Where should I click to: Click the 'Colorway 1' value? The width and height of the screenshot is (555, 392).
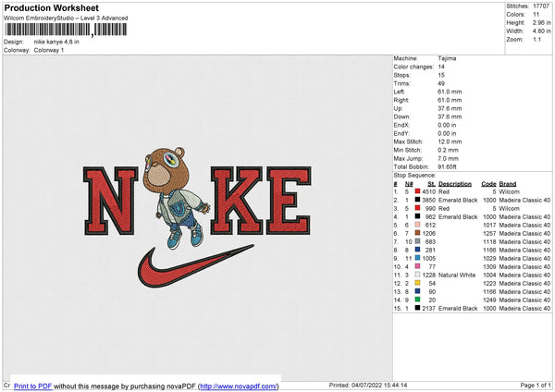[x=49, y=50]
